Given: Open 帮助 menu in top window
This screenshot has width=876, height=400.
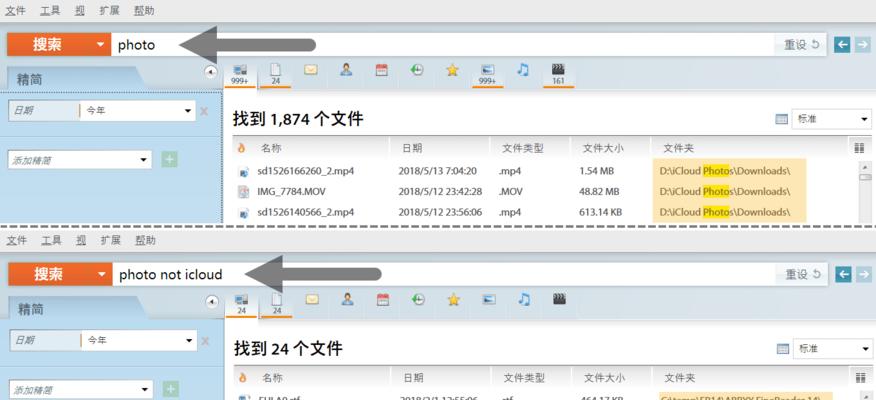Looking at the screenshot, I should click(144, 11).
